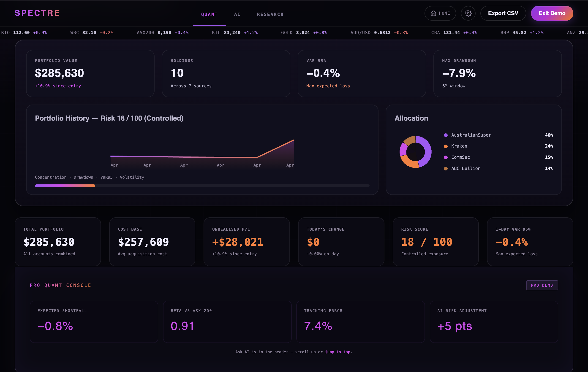This screenshot has height=372, width=588.
Task: Click the house icon in HOME button
Action: coord(433,13)
